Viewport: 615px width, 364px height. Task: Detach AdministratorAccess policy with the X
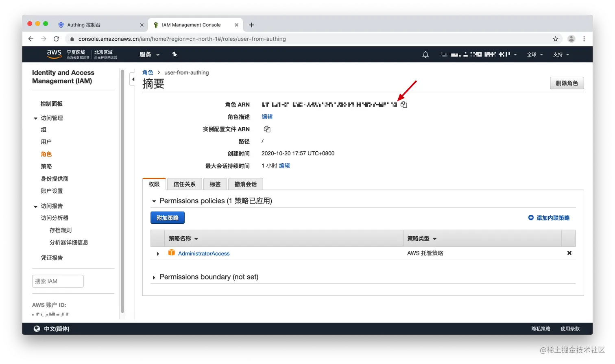tap(569, 253)
